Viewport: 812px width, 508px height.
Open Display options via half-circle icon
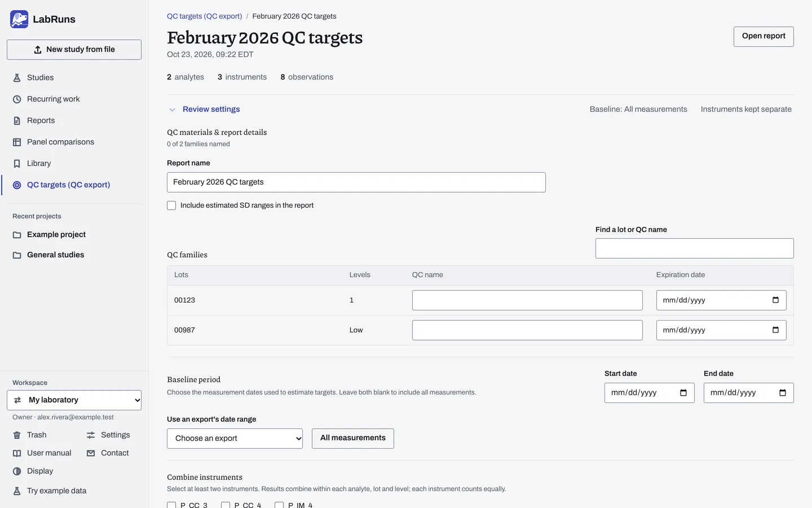point(17,471)
